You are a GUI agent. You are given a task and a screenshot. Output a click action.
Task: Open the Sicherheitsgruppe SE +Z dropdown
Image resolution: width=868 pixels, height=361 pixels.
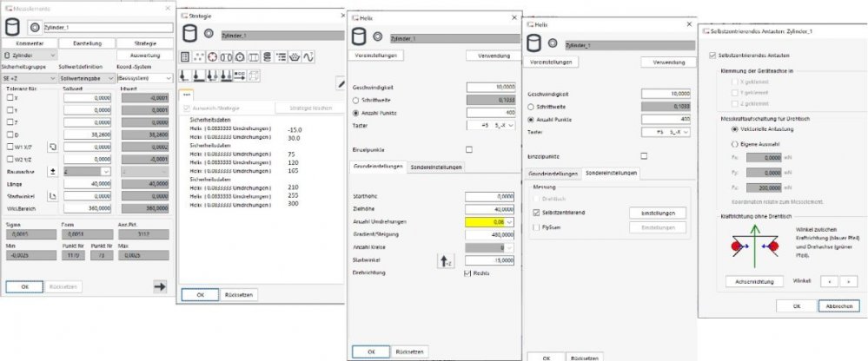28,76
